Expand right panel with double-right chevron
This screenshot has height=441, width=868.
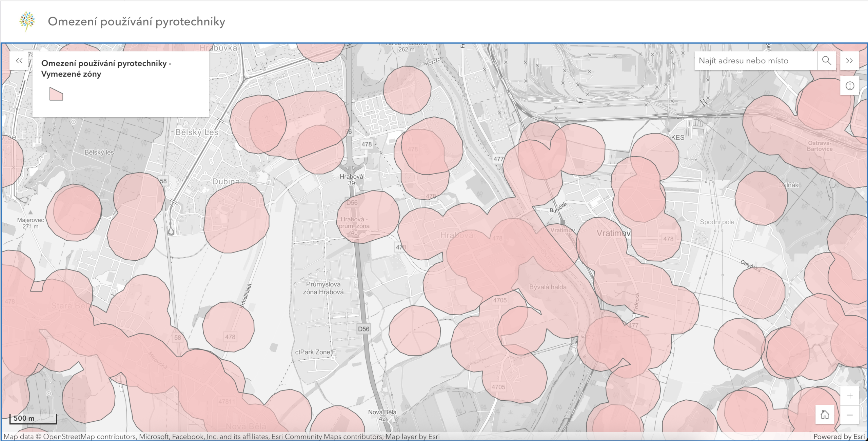click(x=849, y=61)
